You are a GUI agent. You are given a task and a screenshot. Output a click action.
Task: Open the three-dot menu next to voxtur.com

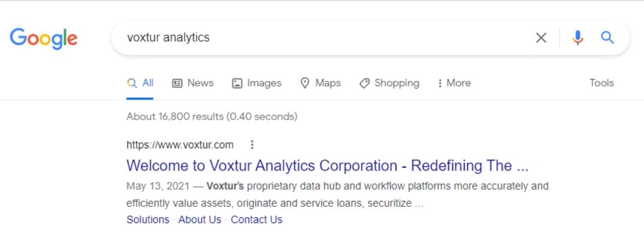(252, 145)
